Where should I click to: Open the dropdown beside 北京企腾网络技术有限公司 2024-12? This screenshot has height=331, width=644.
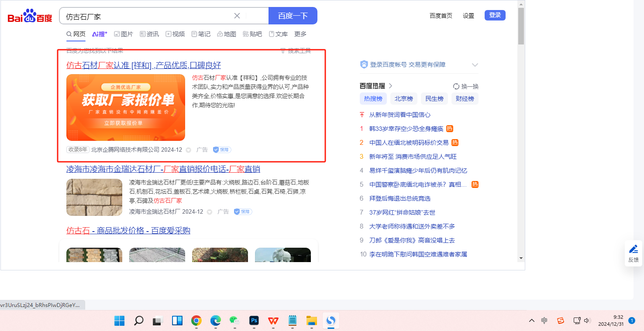click(189, 150)
